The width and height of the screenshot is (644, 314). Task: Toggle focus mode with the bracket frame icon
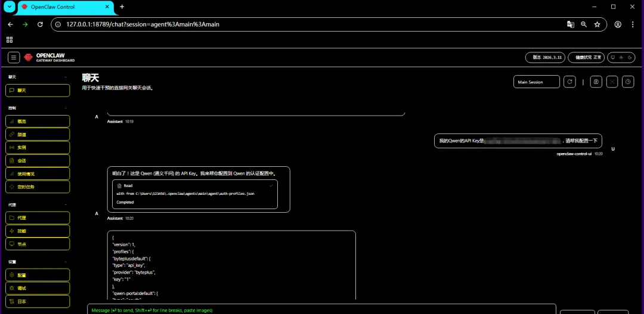[612, 82]
